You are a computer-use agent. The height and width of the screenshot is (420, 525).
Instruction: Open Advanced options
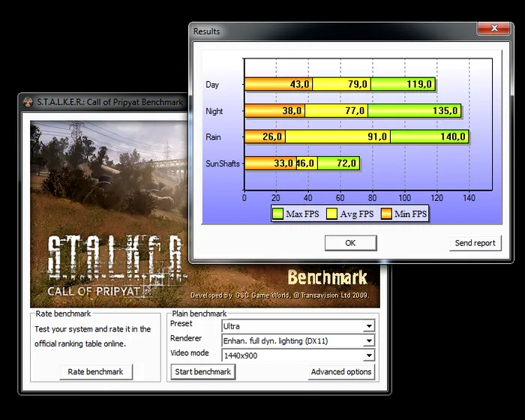(x=341, y=372)
